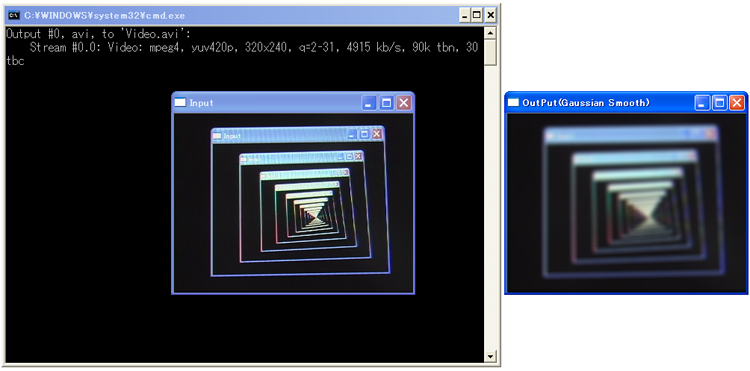Click the blurred Gaussian Smooth output image
This screenshot has width=750, height=371.
tap(626, 203)
